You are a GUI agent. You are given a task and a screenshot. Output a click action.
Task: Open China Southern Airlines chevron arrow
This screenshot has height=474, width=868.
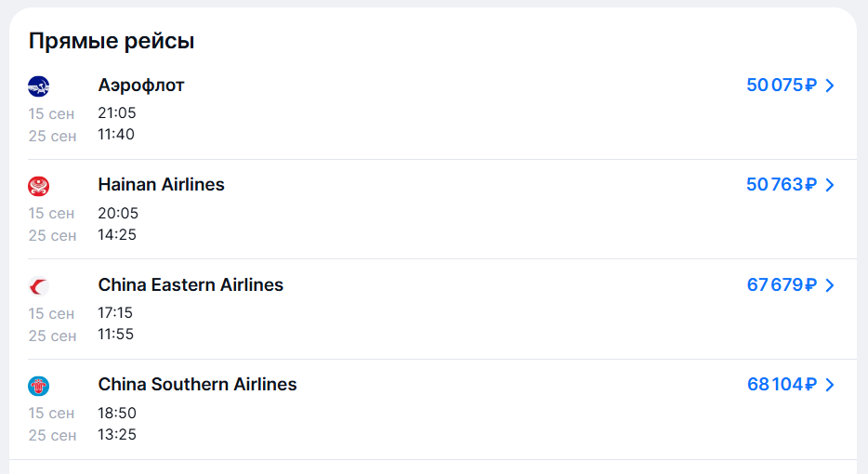coord(830,385)
